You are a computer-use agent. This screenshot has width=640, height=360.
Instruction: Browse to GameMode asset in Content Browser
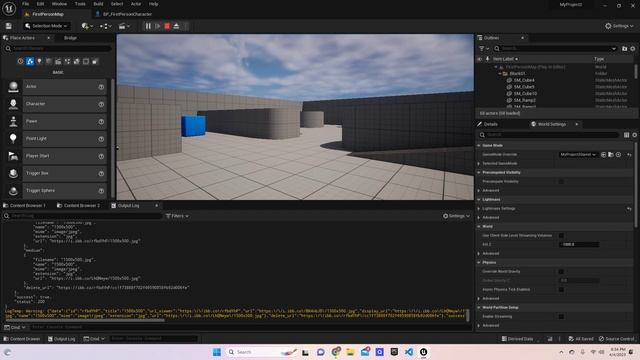(611, 155)
